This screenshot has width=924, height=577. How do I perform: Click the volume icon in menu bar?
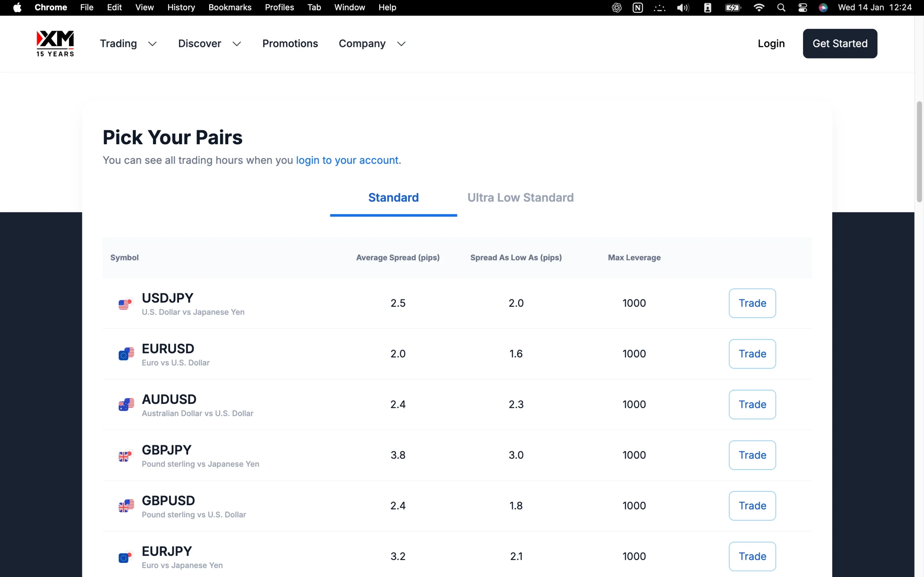click(683, 8)
